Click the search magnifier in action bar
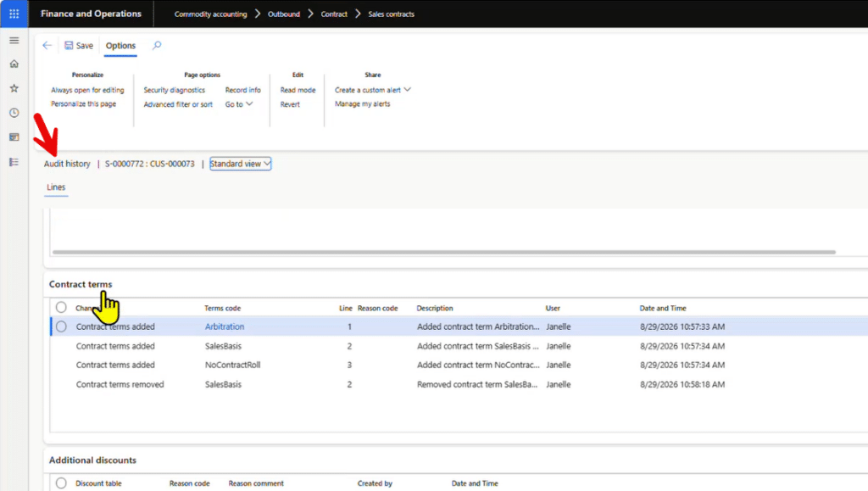 157,46
